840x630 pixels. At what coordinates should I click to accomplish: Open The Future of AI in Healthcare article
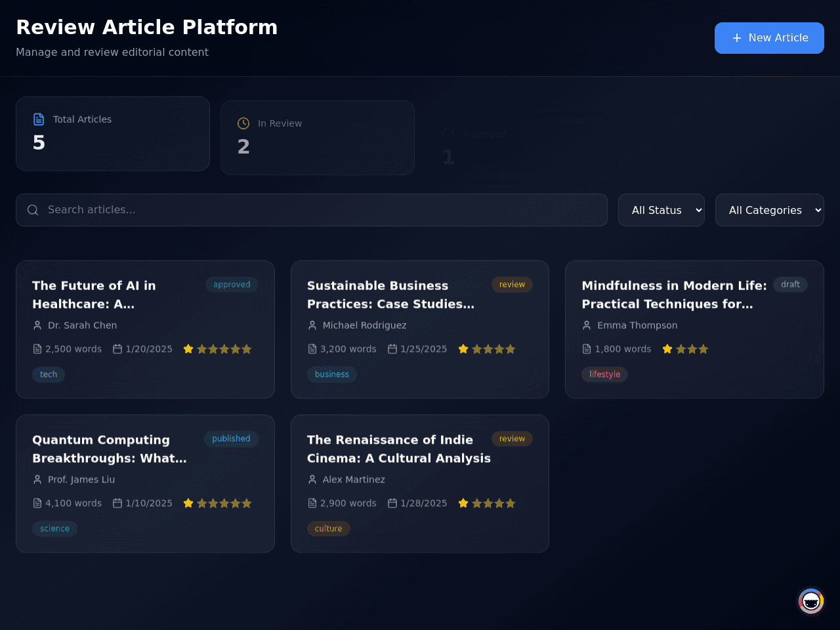[x=145, y=329]
